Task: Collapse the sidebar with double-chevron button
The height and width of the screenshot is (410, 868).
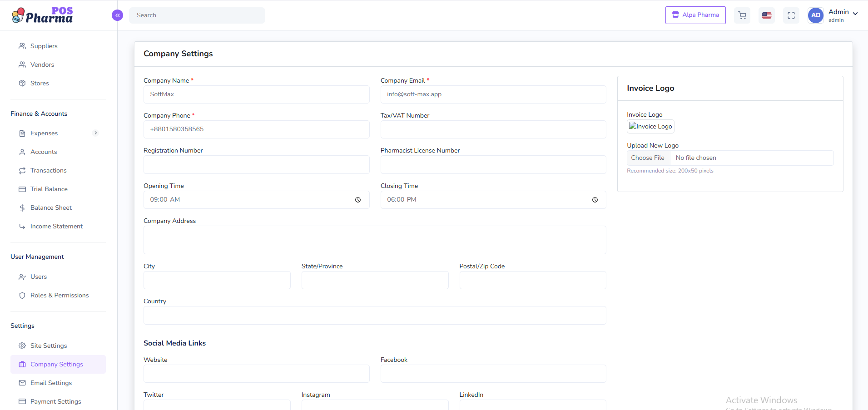Action: (x=117, y=15)
